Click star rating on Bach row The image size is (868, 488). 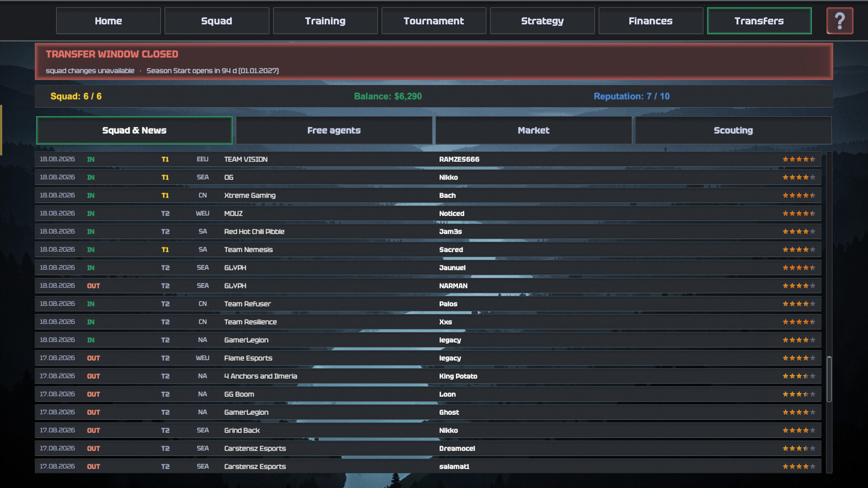coord(799,195)
